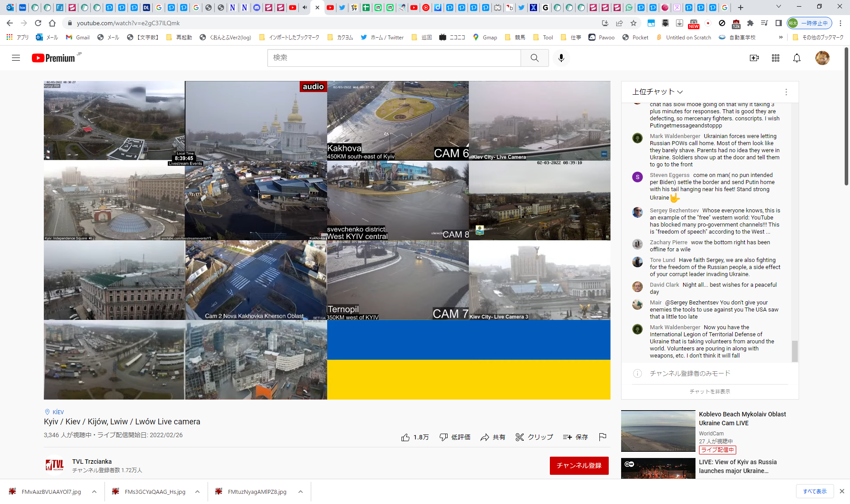The image size is (850, 504).
Task: Click the search magnifier button
Action: coord(534,58)
